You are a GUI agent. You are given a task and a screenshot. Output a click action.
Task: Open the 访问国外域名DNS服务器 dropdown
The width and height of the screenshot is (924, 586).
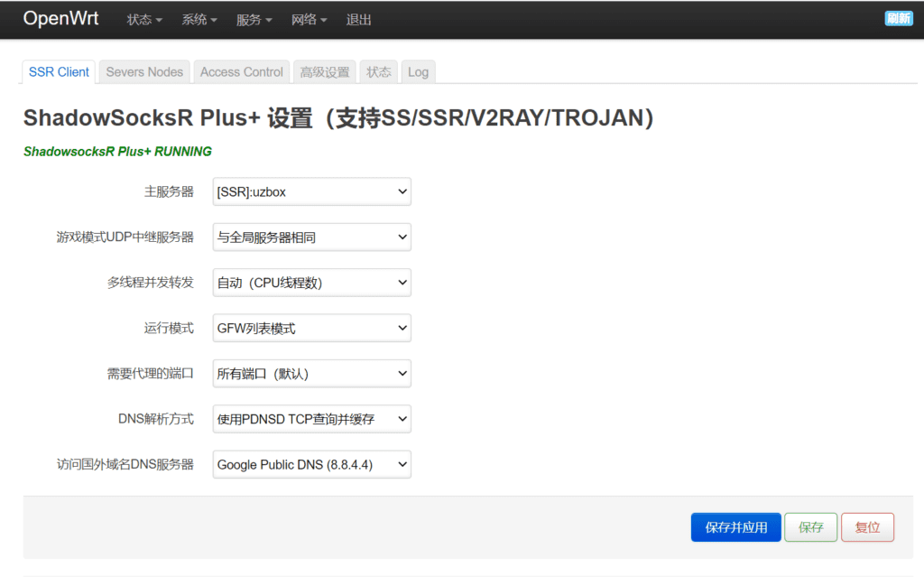tap(311, 464)
